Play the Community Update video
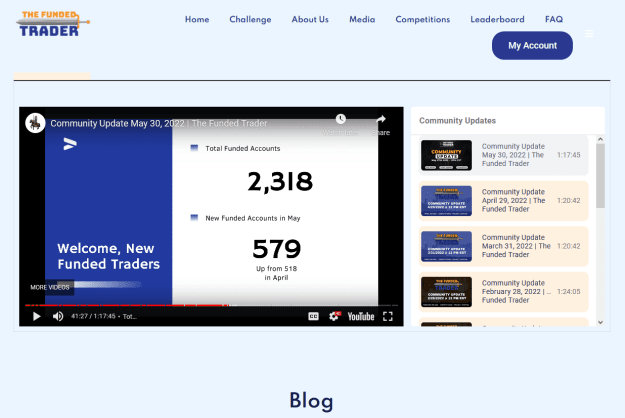Viewport: 625px width, 418px height. 36,316
